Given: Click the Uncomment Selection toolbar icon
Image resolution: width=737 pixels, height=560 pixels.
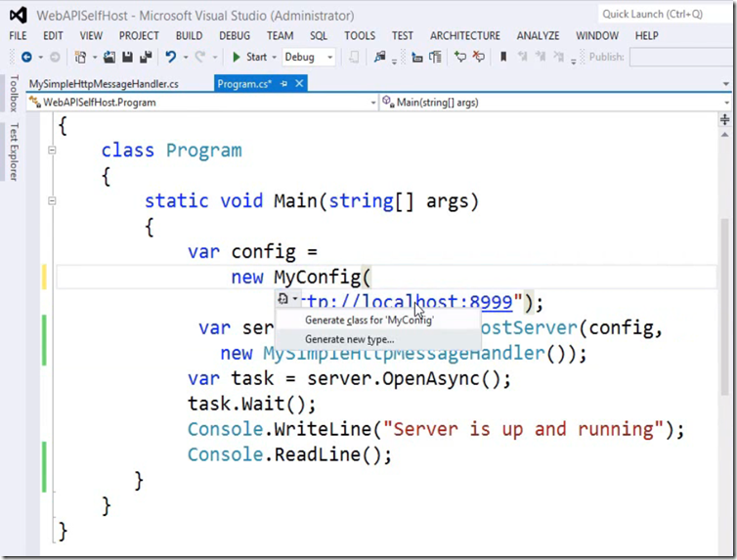Looking at the screenshot, I should (x=479, y=58).
